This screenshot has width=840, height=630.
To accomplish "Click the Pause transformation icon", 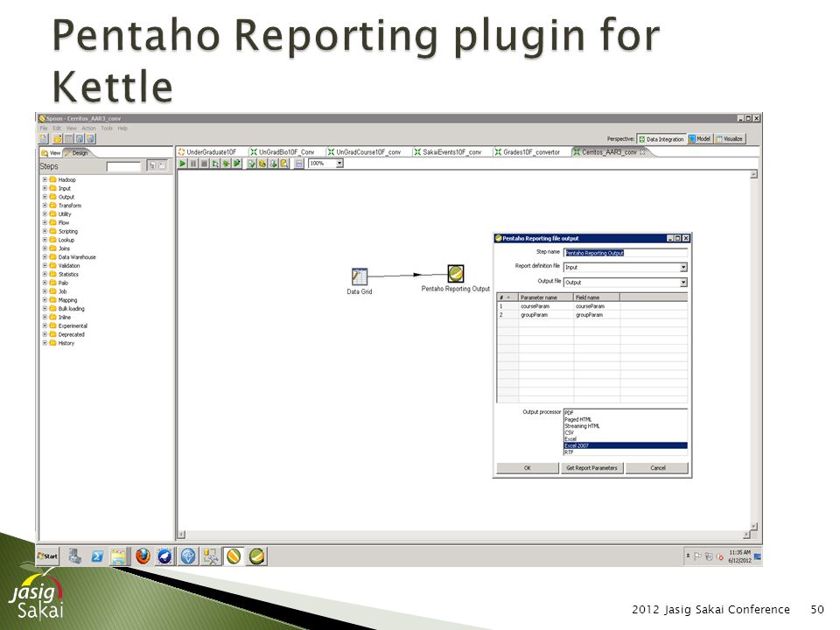I will point(193,164).
